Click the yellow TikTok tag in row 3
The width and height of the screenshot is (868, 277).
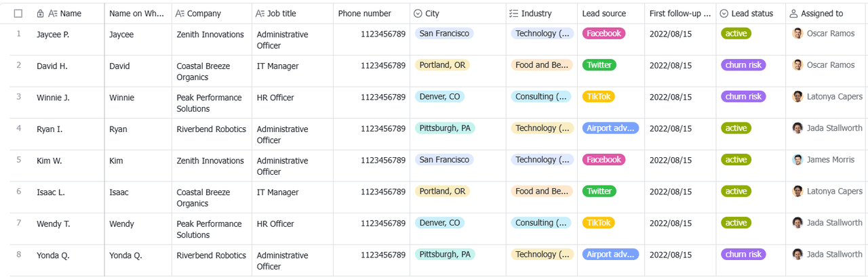(599, 97)
